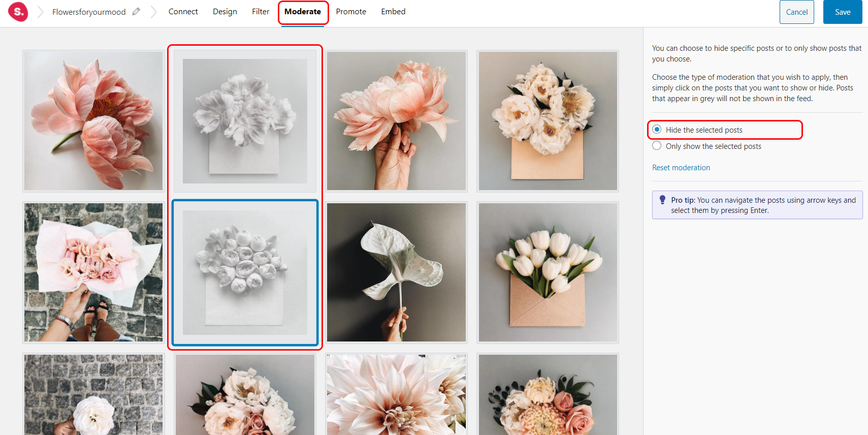This screenshot has width=868, height=435.
Task: Hide the white tulips in envelope post
Action: coord(548,272)
